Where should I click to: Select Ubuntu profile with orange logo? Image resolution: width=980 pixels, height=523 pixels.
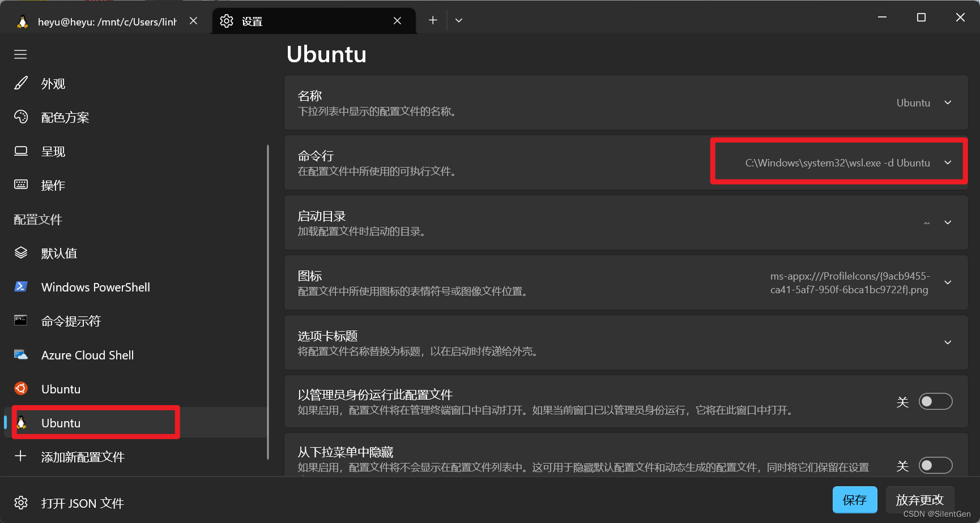tap(135, 389)
